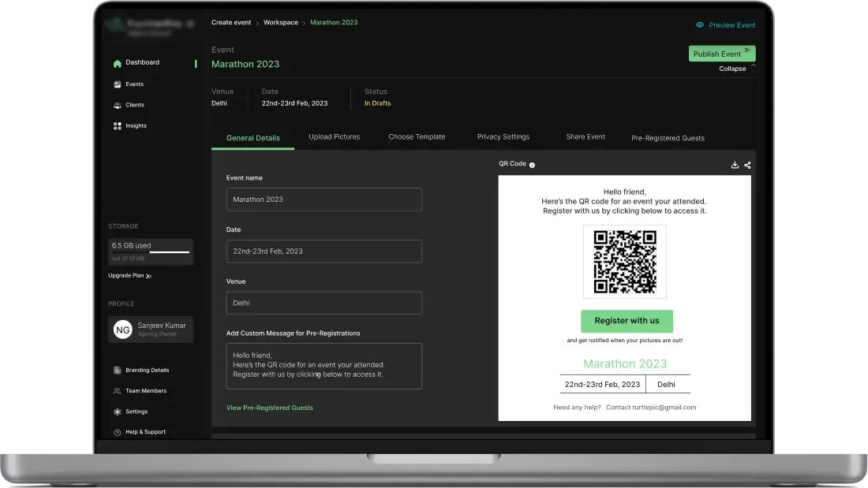Click the Event name input field

(x=324, y=199)
